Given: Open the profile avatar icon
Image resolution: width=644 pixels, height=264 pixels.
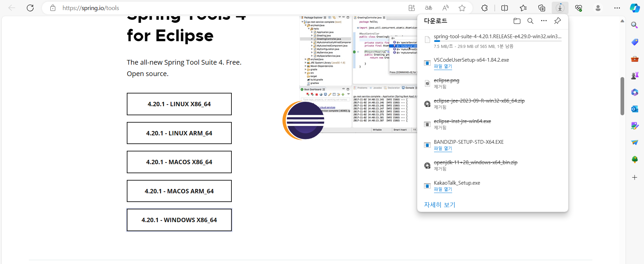Looking at the screenshot, I should click(x=598, y=8).
